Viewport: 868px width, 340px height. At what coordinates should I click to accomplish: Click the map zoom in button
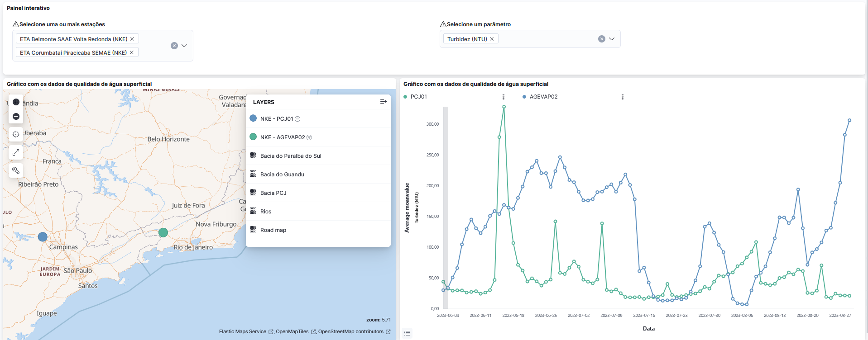click(x=16, y=102)
